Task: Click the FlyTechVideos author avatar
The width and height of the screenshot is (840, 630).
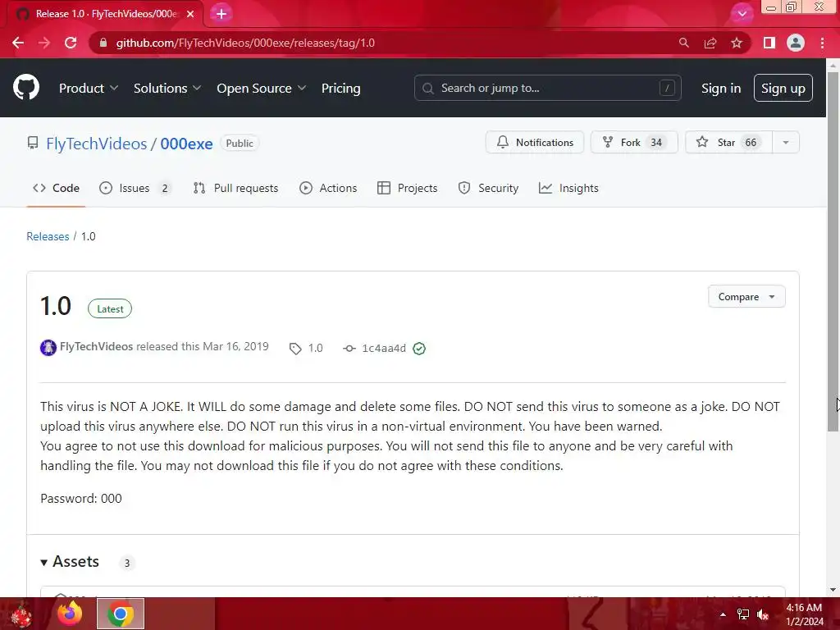Action: coord(48,348)
